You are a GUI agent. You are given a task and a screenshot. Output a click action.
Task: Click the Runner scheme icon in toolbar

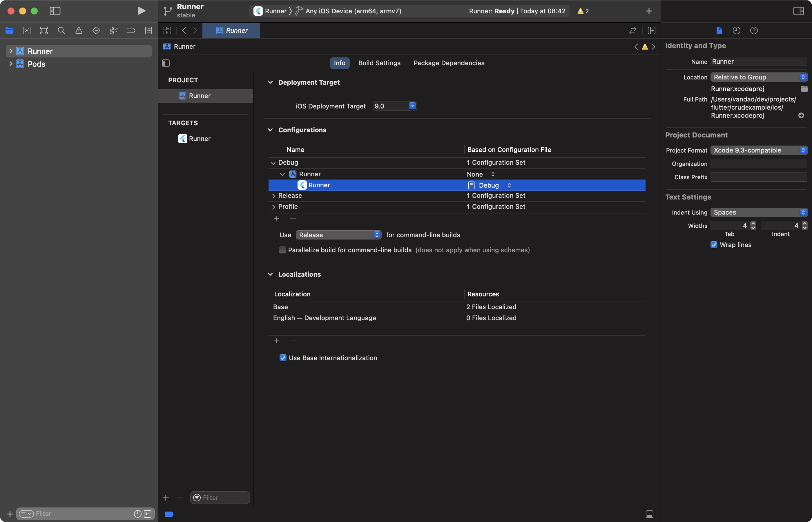click(257, 11)
